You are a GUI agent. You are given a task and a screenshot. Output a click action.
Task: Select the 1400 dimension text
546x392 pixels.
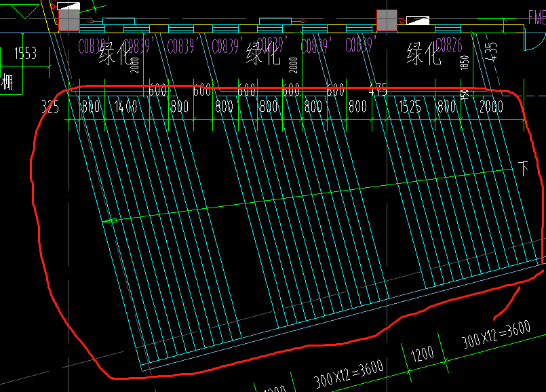[x=127, y=106]
